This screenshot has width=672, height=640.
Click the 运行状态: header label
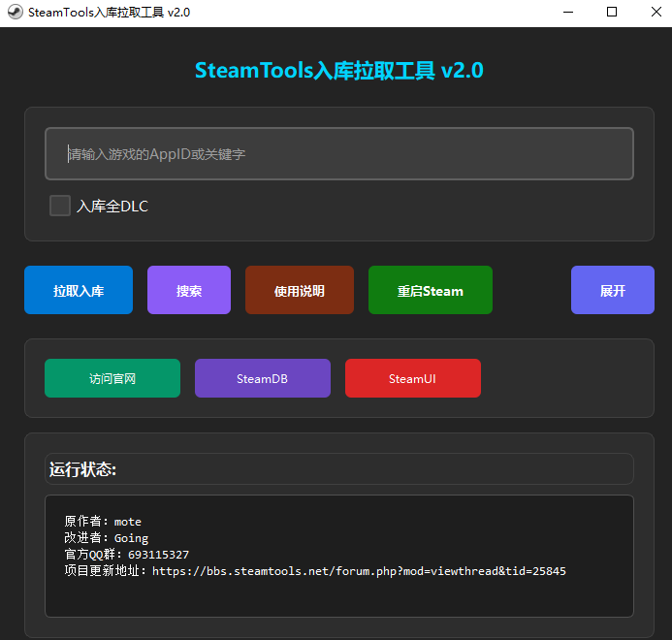coord(82,469)
